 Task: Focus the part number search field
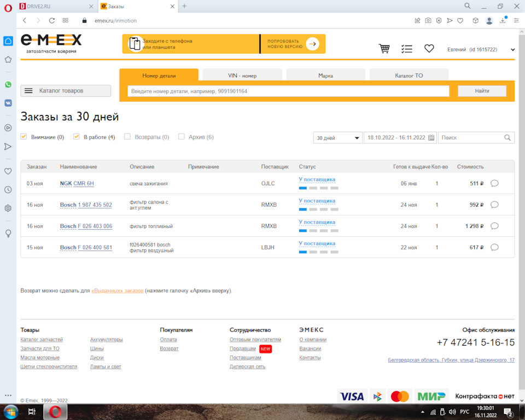288,91
